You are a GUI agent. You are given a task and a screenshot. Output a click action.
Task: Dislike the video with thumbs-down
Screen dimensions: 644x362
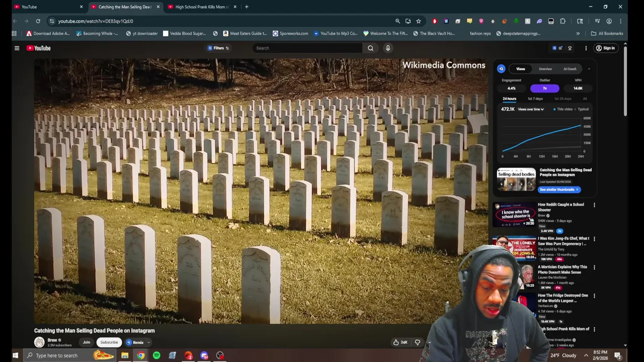[x=418, y=342]
